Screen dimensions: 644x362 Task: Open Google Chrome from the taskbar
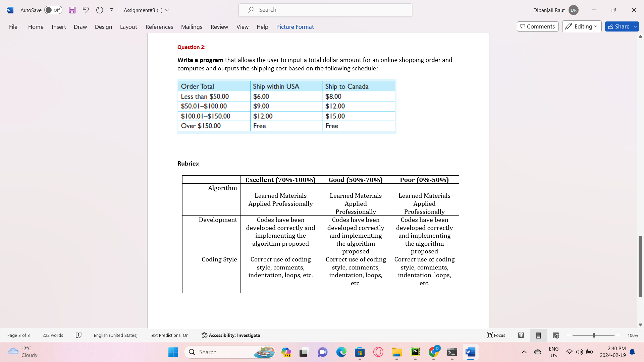pos(434,352)
